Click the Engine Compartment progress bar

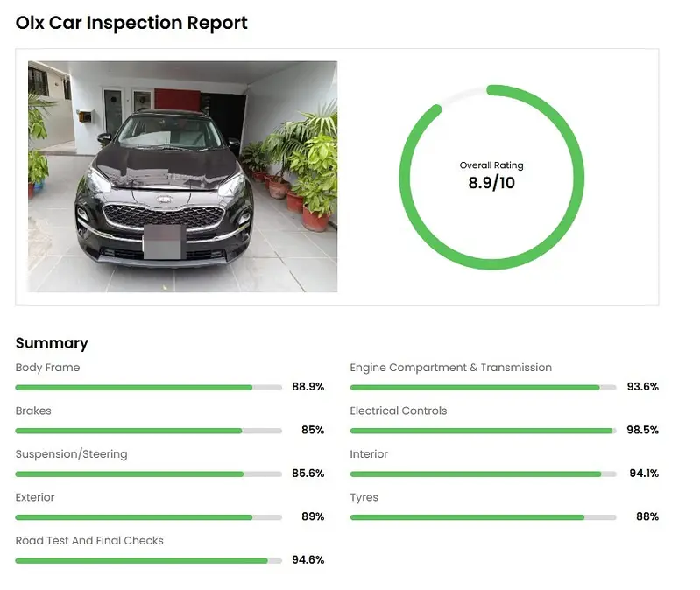483,387
